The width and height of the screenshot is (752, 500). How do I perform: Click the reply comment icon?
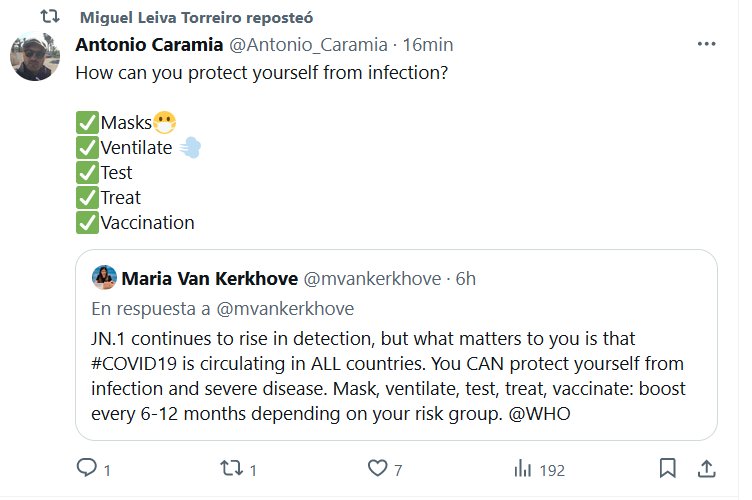[87, 468]
